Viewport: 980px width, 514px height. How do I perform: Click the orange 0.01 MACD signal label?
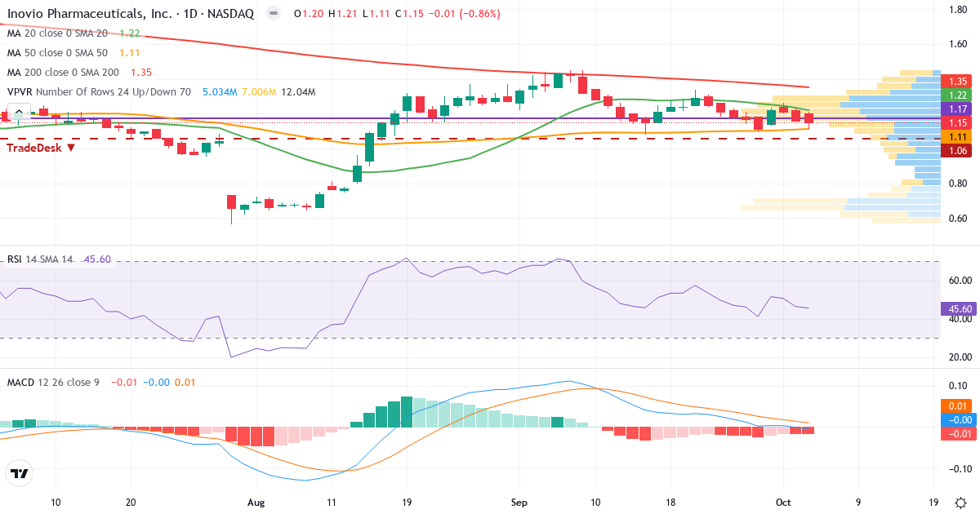pyautogui.click(x=958, y=406)
